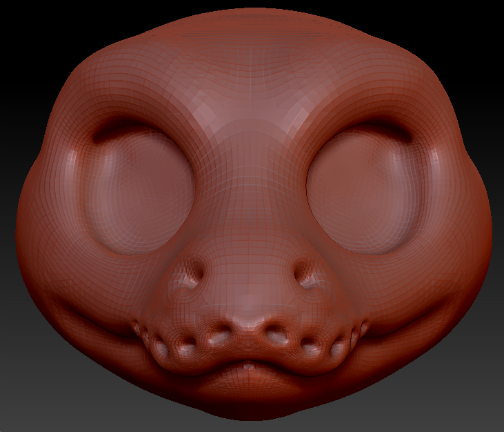Image resolution: width=504 pixels, height=432 pixels.
Task: Click the lower lip of the model's mouth
Action: pos(250,381)
